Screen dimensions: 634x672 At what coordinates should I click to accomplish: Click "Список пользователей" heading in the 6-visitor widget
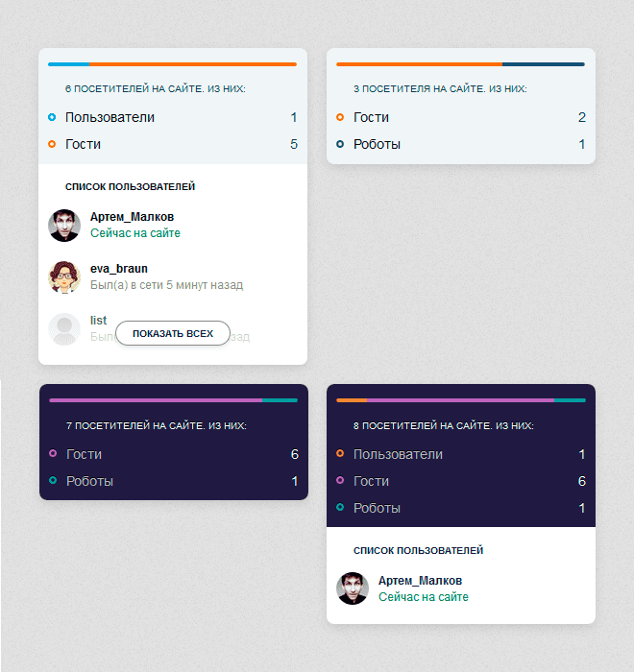point(130,186)
